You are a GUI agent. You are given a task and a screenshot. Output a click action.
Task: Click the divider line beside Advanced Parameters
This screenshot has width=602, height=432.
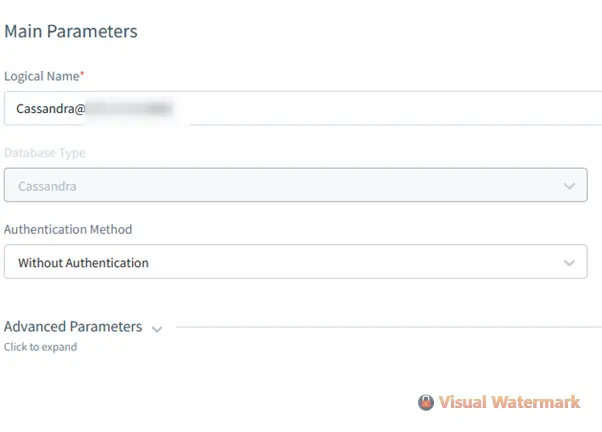tap(389, 327)
